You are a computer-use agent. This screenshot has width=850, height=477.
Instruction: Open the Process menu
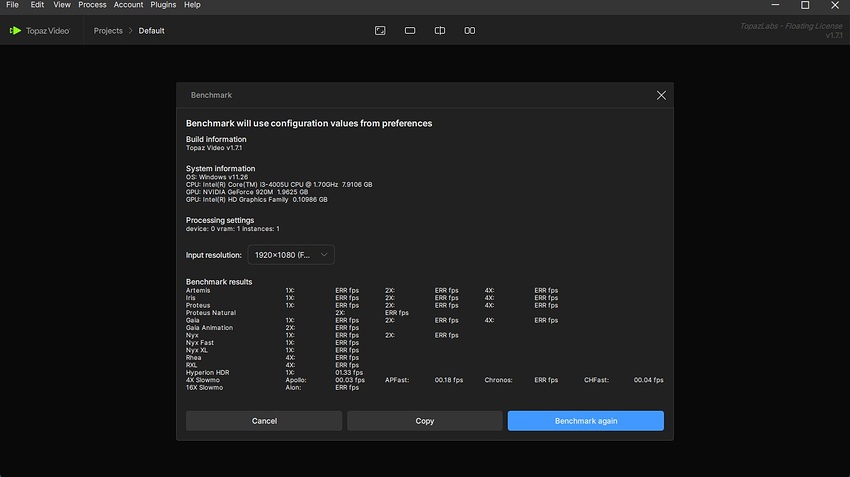tap(92, 5)
